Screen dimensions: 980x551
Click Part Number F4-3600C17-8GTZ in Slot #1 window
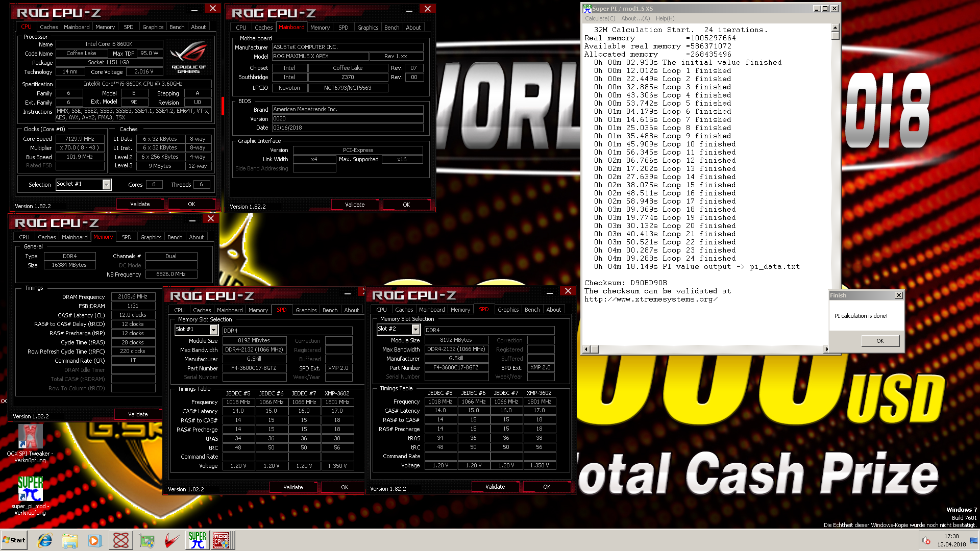254,368
